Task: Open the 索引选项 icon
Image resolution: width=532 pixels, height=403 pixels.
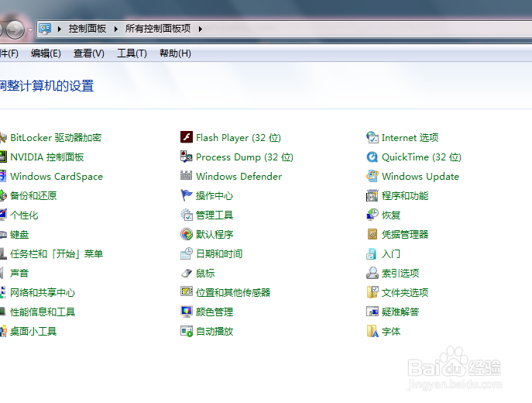Action: click(372, 273)
